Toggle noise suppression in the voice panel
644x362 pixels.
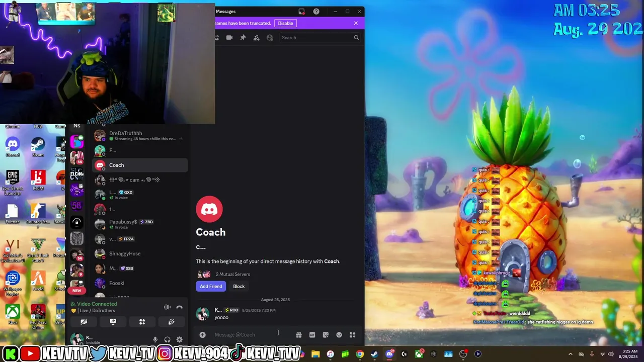[167, 307]
